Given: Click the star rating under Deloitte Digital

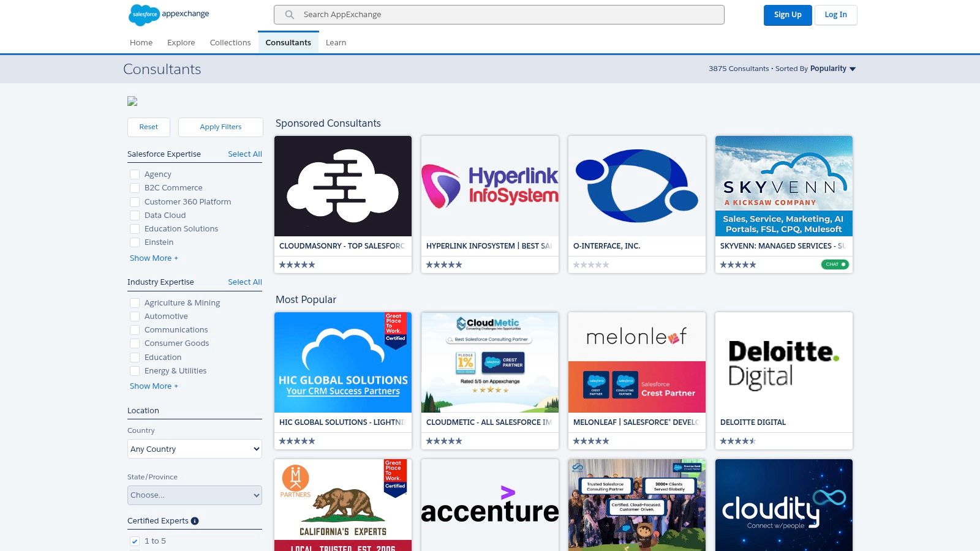Looking at the screenshot, I should pyautogui.click(x=737, y=440).
